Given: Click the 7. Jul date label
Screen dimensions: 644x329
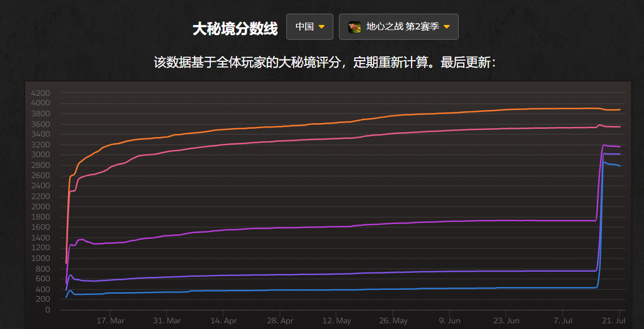Looking at the screenshot, I should point(562,320).
